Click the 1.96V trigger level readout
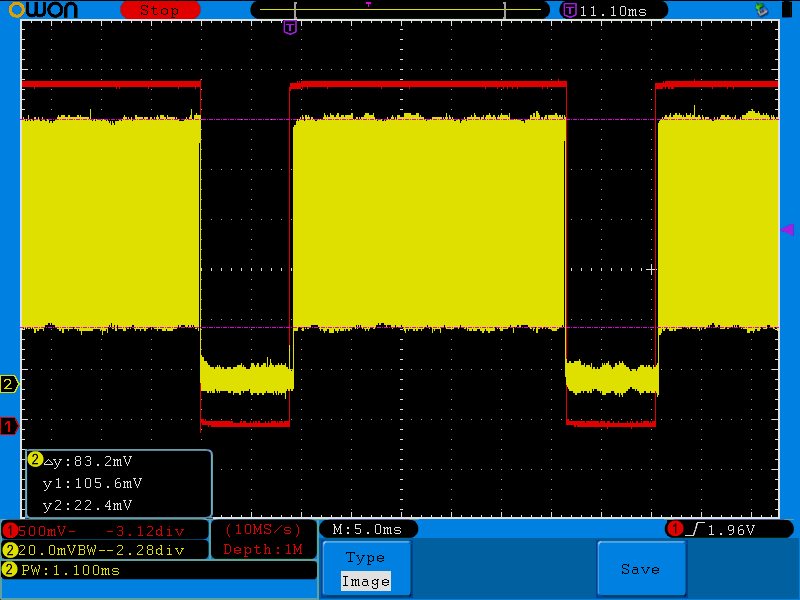 (731, 530)
